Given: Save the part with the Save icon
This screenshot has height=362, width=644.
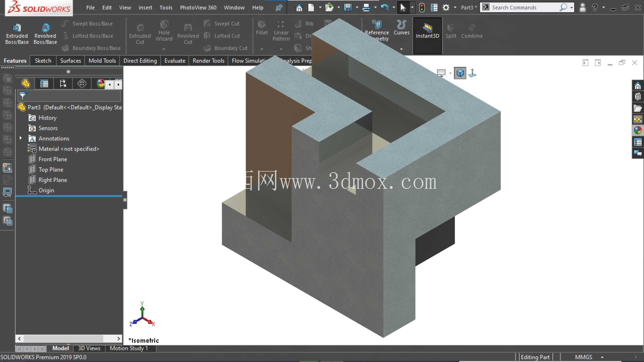Looking at the screenshot, I should coord(347,8).
